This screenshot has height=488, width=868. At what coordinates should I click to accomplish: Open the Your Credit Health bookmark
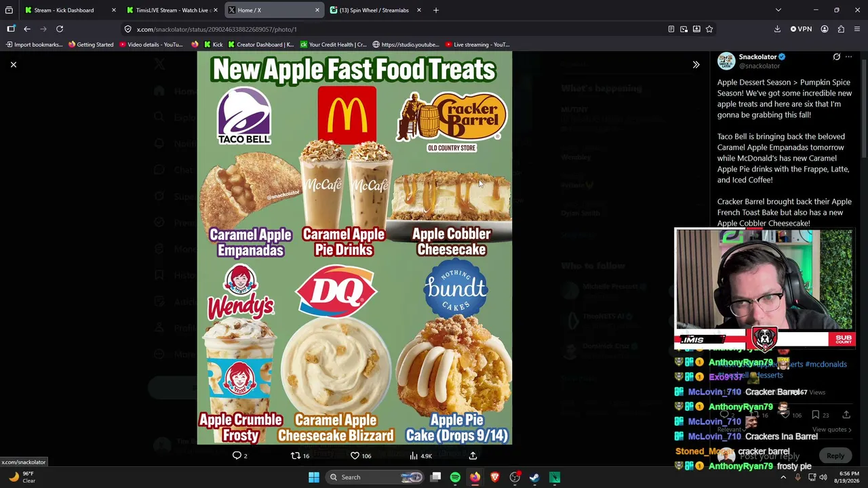point(333,45)
